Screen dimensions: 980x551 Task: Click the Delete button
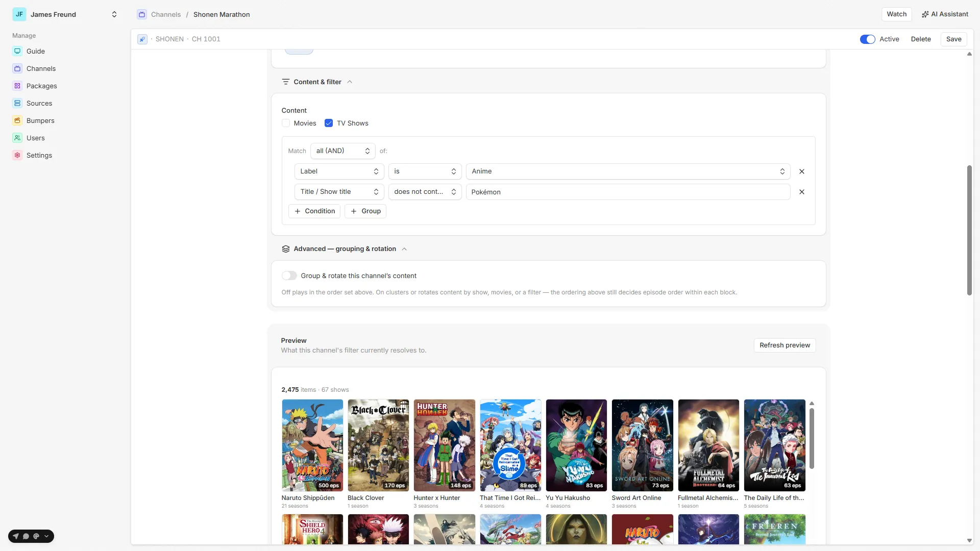(x=921, y=39)
